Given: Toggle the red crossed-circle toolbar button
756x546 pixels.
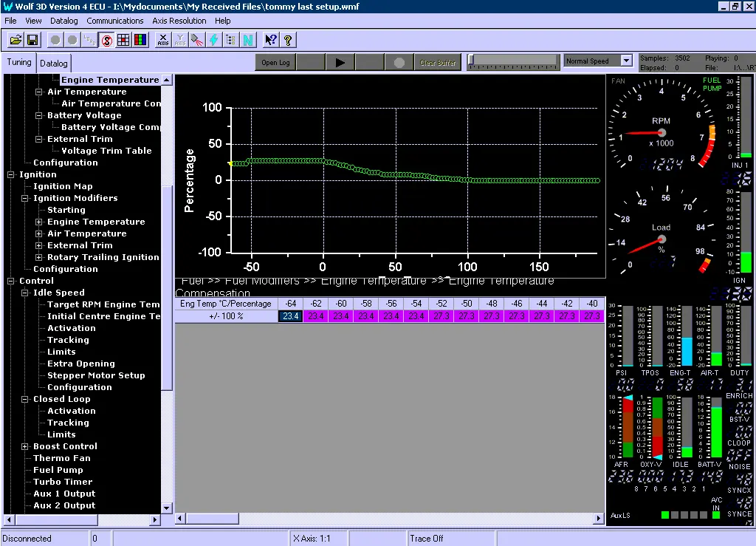Looking at the screenshot, I should [x=107, y=40].
